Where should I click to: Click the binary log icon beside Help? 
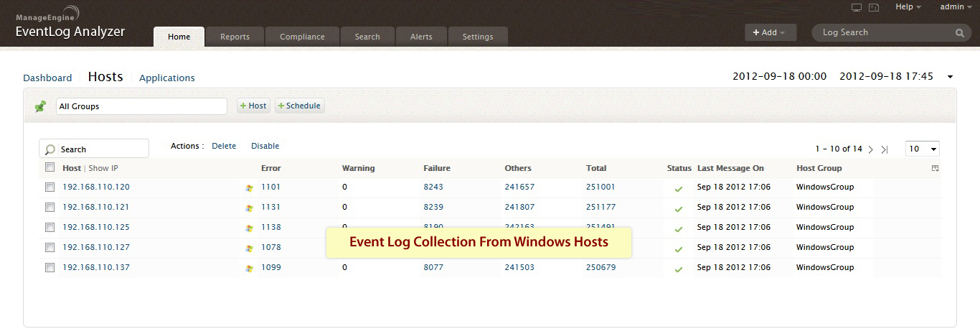click(874, 7)
